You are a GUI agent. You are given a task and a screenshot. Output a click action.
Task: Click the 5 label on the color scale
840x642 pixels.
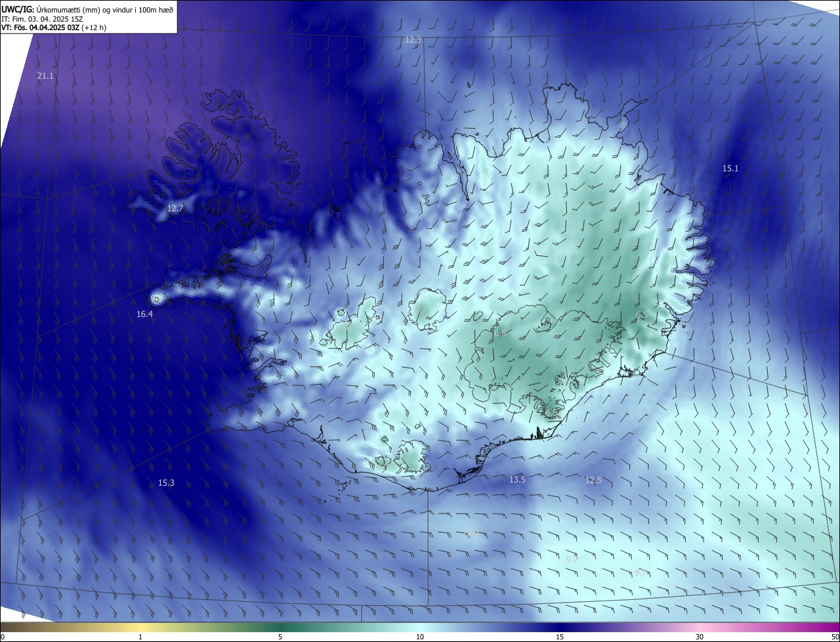coord(280,637)
